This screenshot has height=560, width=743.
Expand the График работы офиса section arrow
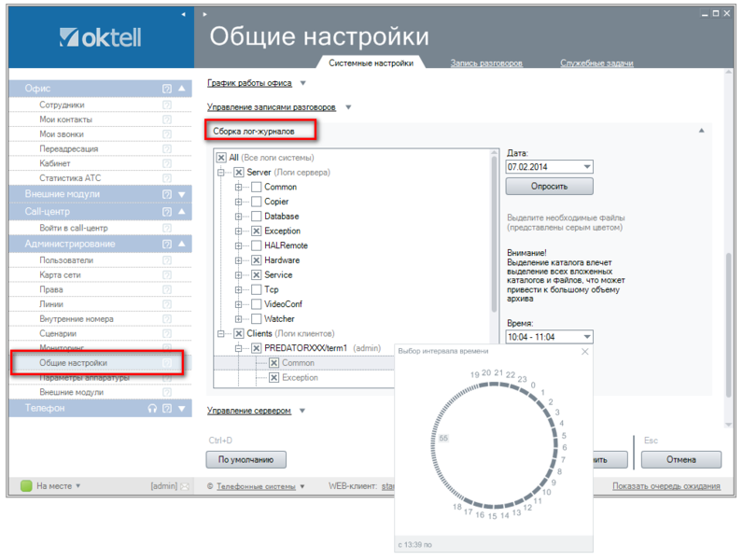pyautogui.click(x=302, y=83)
